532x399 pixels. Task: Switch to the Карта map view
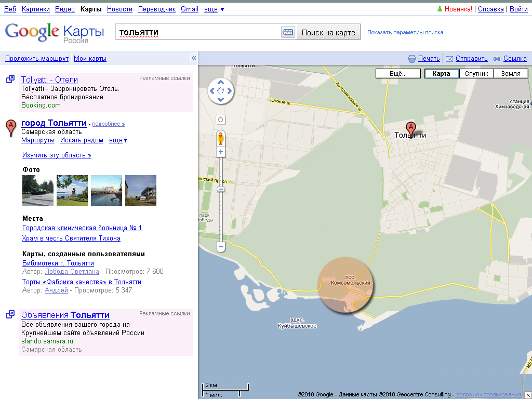point(442,73)
